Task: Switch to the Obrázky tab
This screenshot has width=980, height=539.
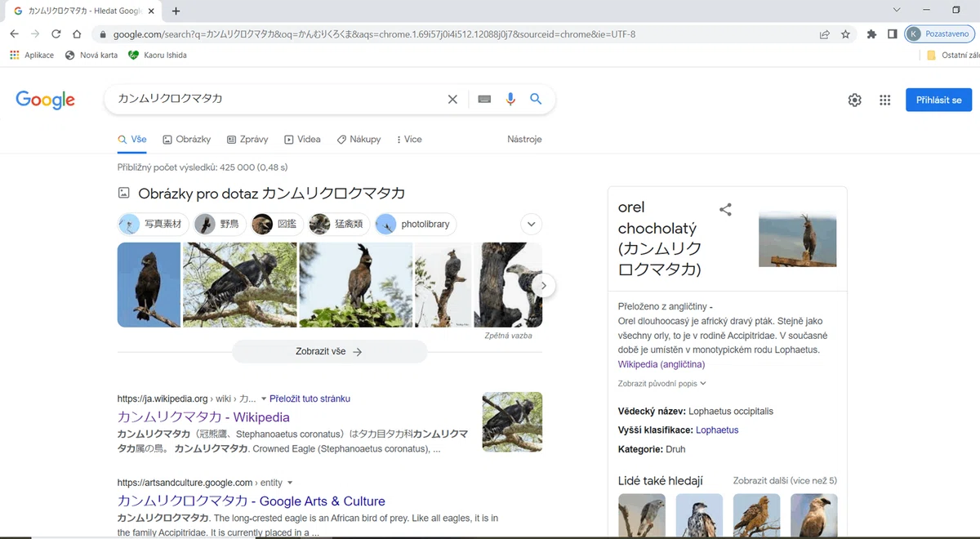Action: pos(187,140)
